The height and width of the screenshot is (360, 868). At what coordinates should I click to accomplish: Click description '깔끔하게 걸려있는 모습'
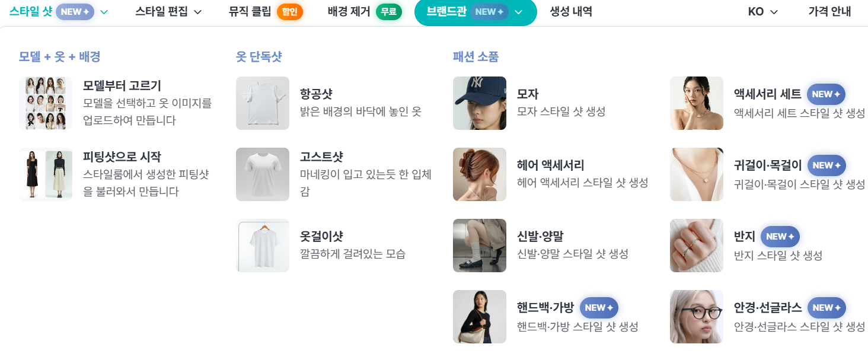[353, 254]
